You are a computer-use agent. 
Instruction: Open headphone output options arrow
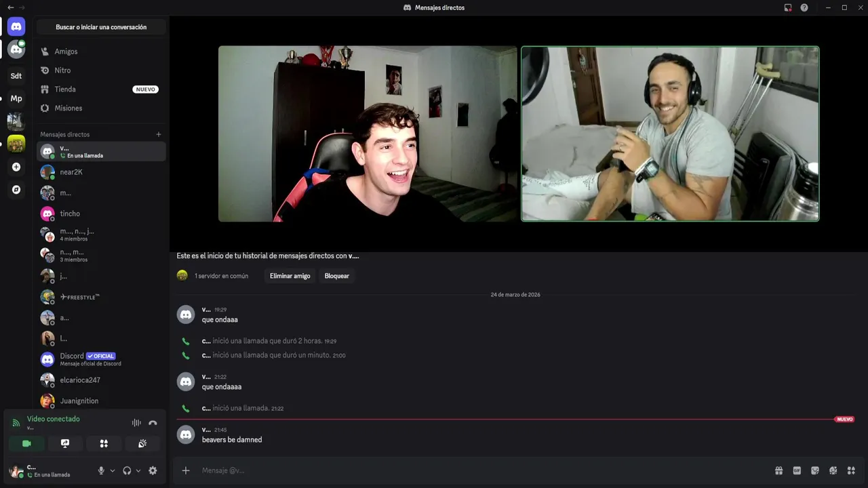(138, 470)
